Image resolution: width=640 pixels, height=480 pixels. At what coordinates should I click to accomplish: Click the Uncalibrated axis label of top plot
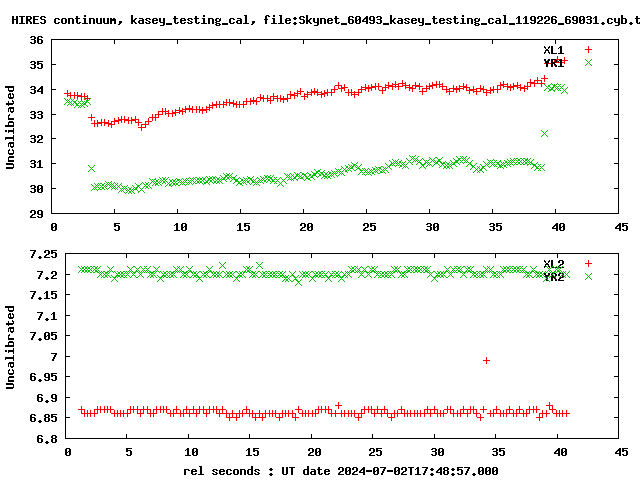10,127
